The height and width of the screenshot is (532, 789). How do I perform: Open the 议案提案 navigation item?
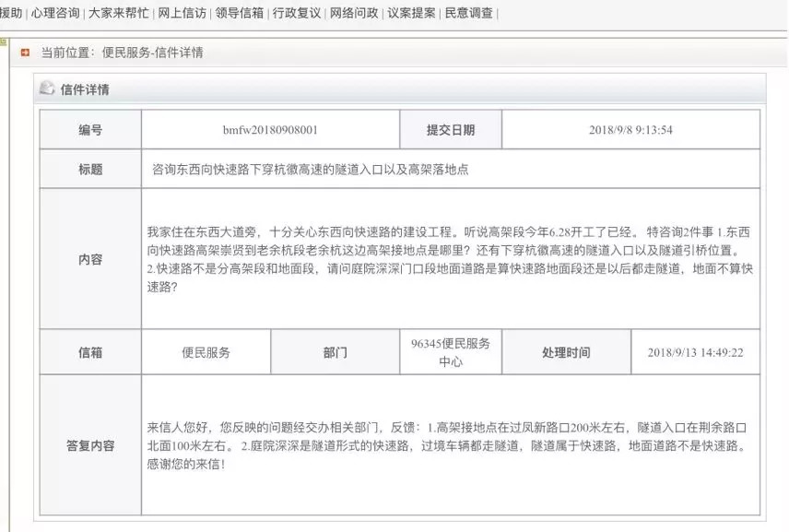coord(412,13)
